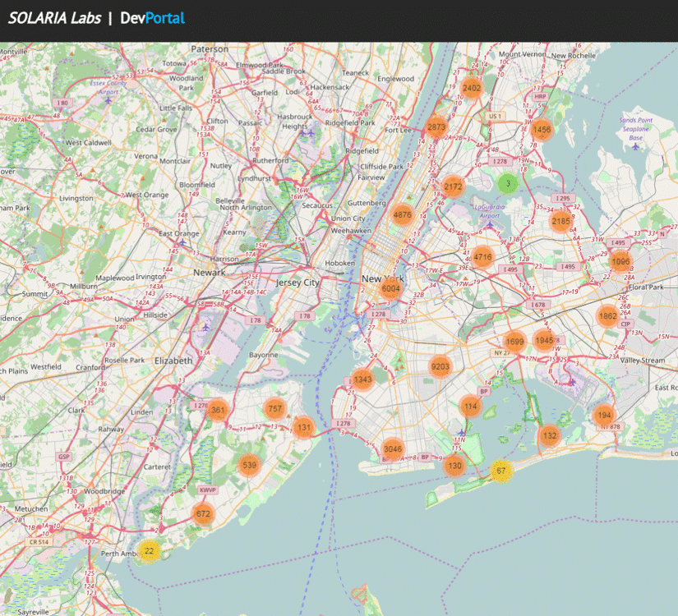
Task: Expand the cluster marker labeled 9203
Action: pos(440,366)
